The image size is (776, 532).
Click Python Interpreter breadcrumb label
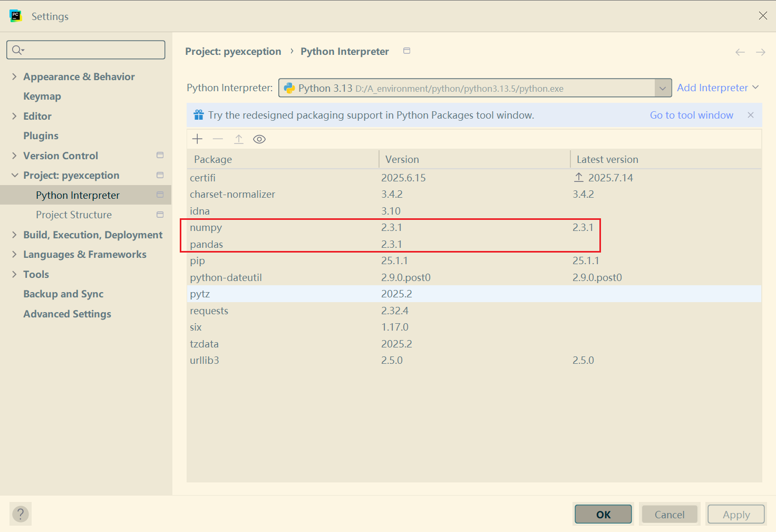pos(345,51)
